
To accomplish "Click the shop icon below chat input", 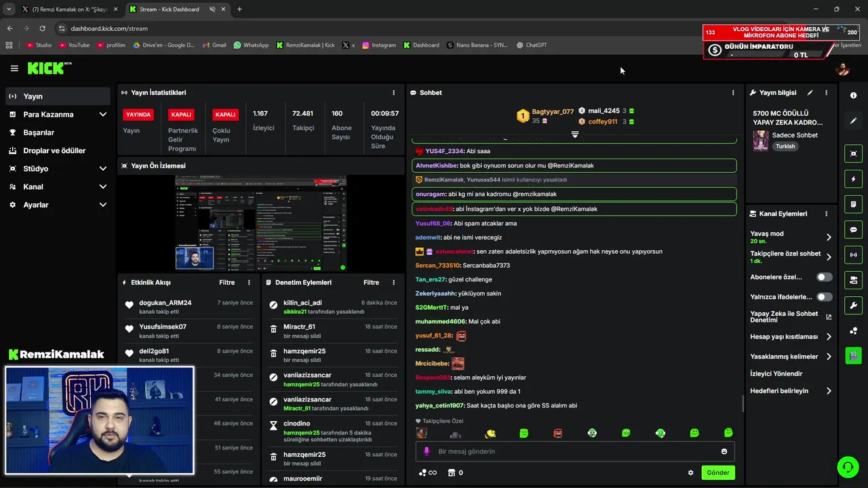I will coord(451,473).
